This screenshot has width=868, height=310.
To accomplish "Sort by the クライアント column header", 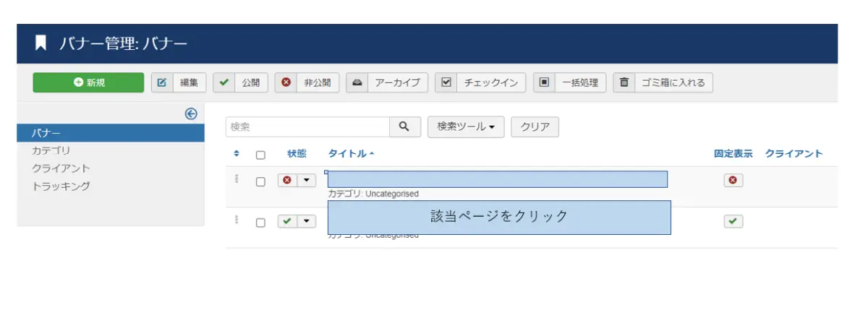I will (x=794, y=154).
